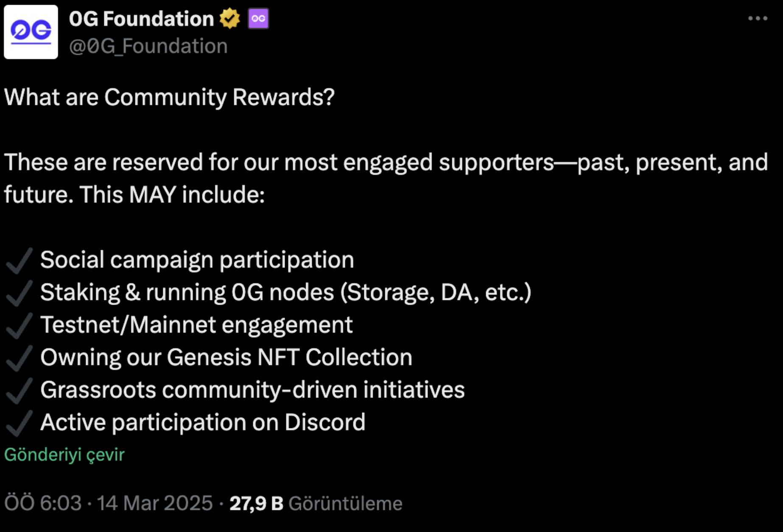Click the 'These are reserved for' paragraph

click(x=386, y=179)
